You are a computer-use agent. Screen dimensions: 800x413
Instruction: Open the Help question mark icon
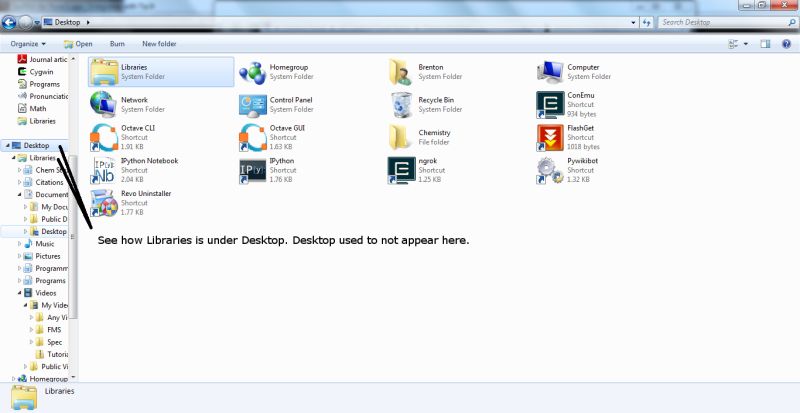click(786, 44)
